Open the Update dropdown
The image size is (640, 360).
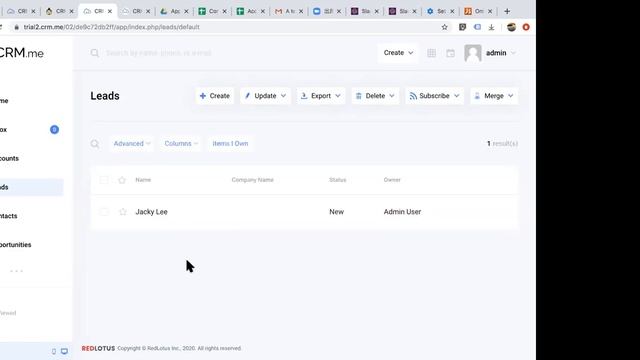point(265,96)
